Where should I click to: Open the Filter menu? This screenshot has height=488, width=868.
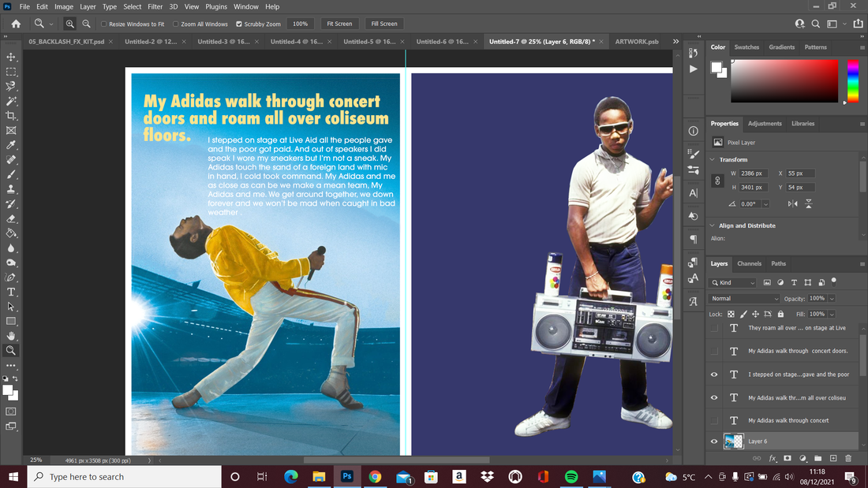155,6
